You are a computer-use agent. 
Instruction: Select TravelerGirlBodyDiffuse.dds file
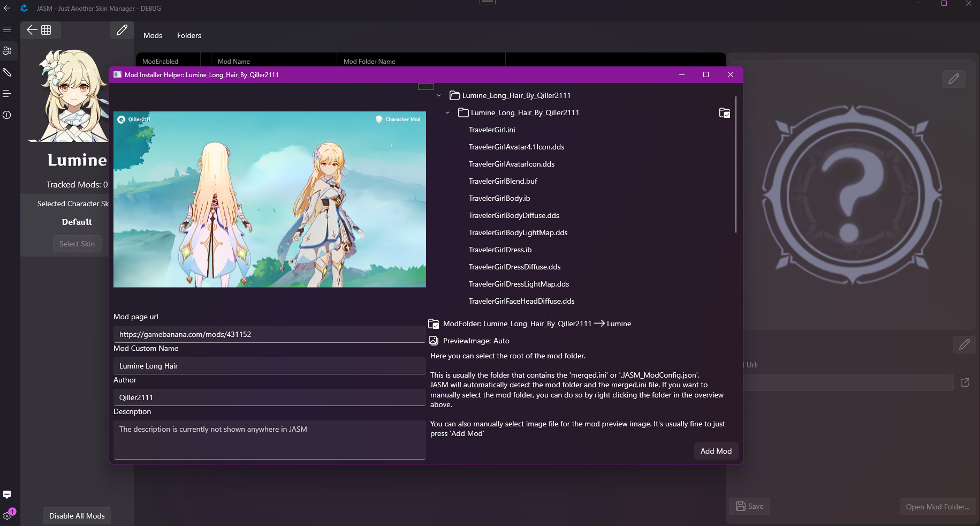click(x=514, y=215)
